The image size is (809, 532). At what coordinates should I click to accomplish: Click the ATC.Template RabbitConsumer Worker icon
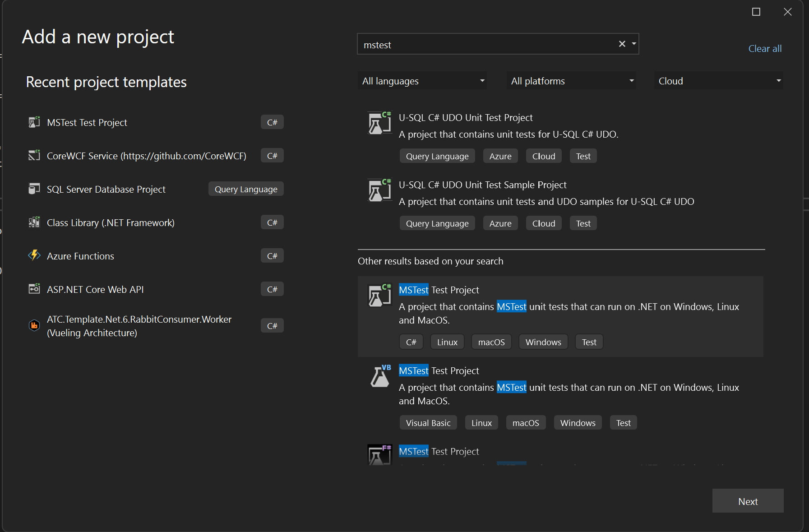34,326
